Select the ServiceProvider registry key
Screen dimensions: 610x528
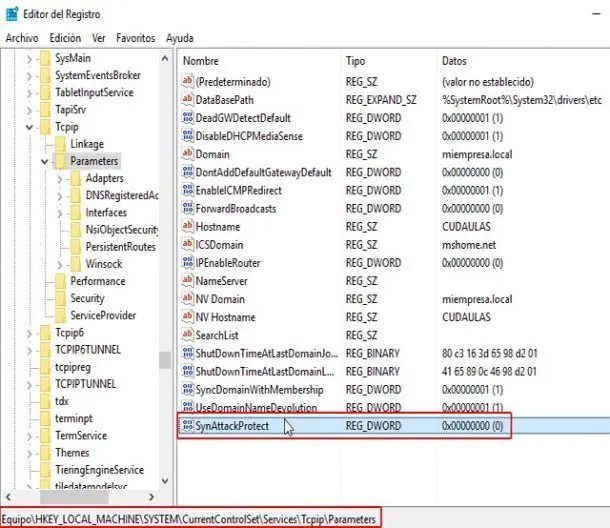pyautogui.click(x=102, y=315)
